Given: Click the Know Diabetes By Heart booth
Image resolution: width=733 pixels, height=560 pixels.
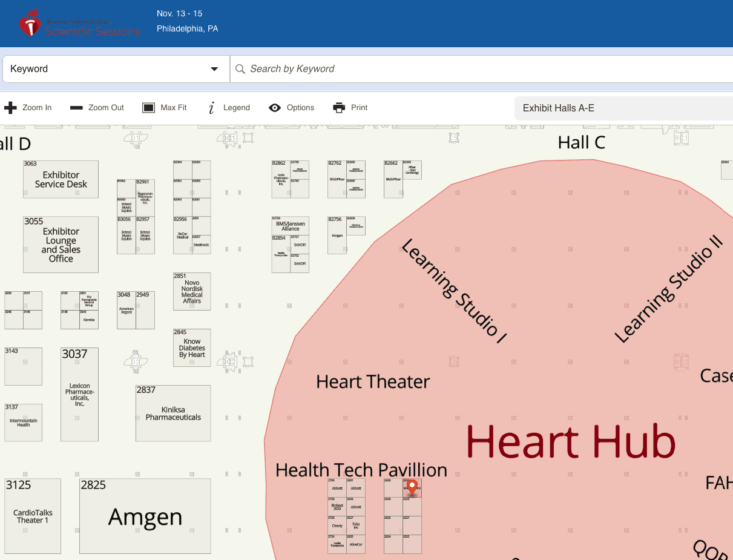Looking at the screenshot, I should click(192, 348).
